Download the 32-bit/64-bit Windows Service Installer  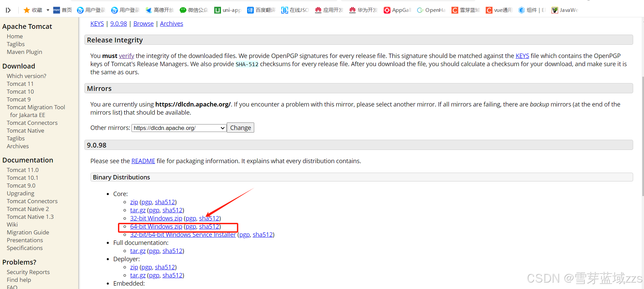[183, 235]
